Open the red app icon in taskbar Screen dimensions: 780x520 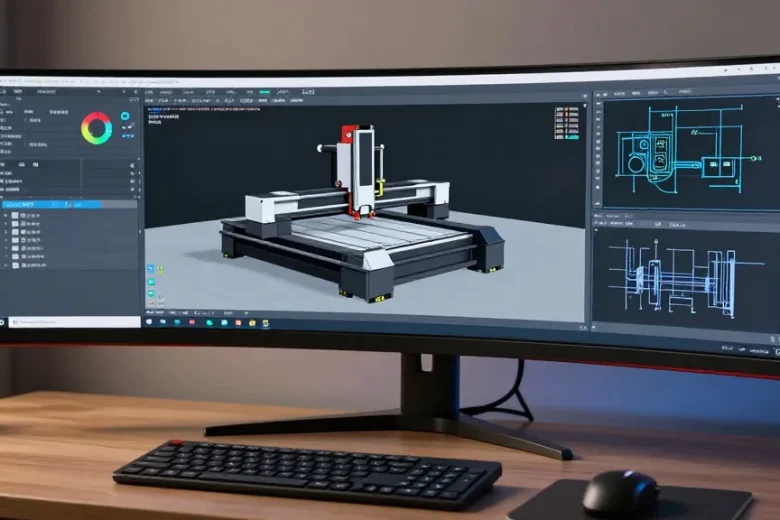192,322
